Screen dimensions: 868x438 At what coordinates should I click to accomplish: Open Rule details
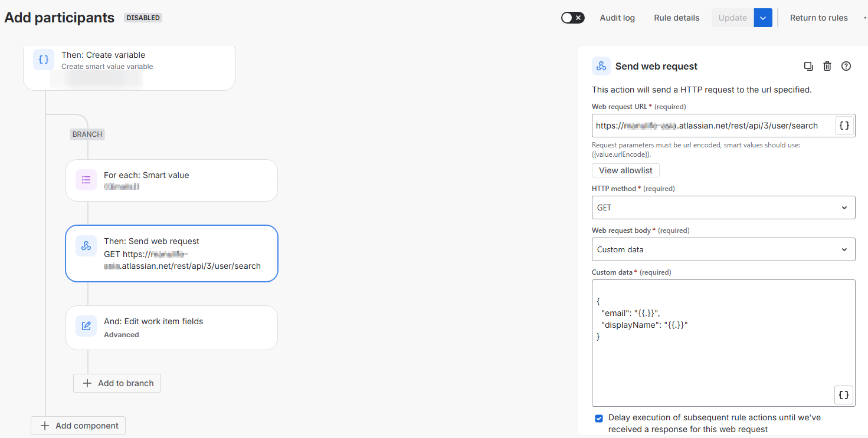pos(676,18)
